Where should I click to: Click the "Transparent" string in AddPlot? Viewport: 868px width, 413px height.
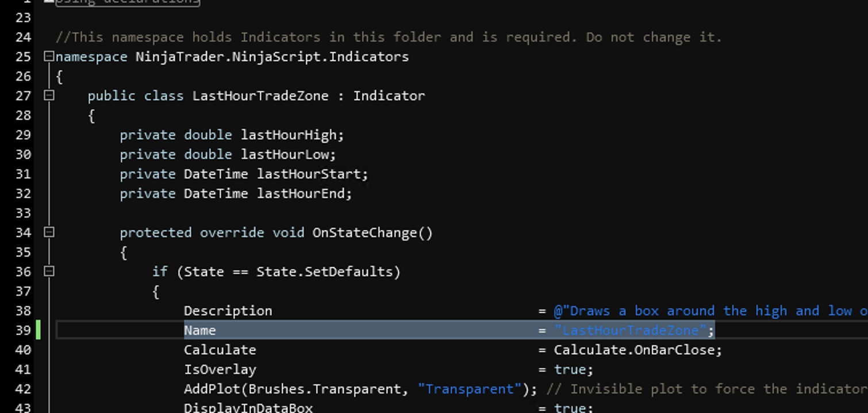coord(469,389)
